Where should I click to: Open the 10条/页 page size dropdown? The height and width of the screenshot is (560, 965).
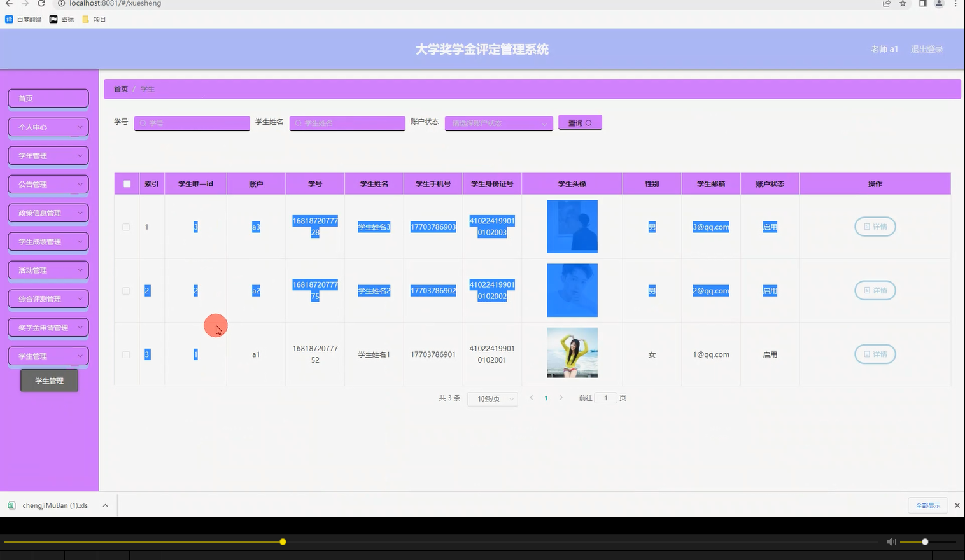click(x=491, y=398)
